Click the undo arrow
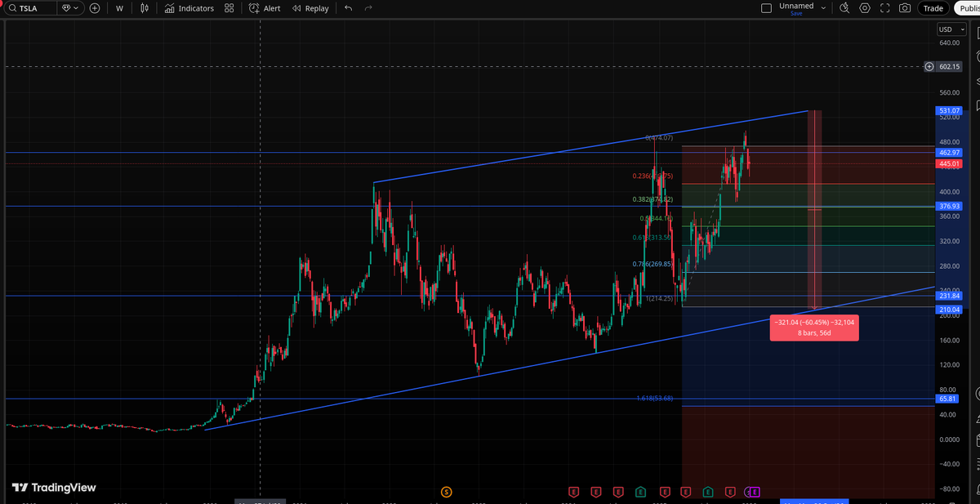 pyautogui.click(x=349, y=8)
